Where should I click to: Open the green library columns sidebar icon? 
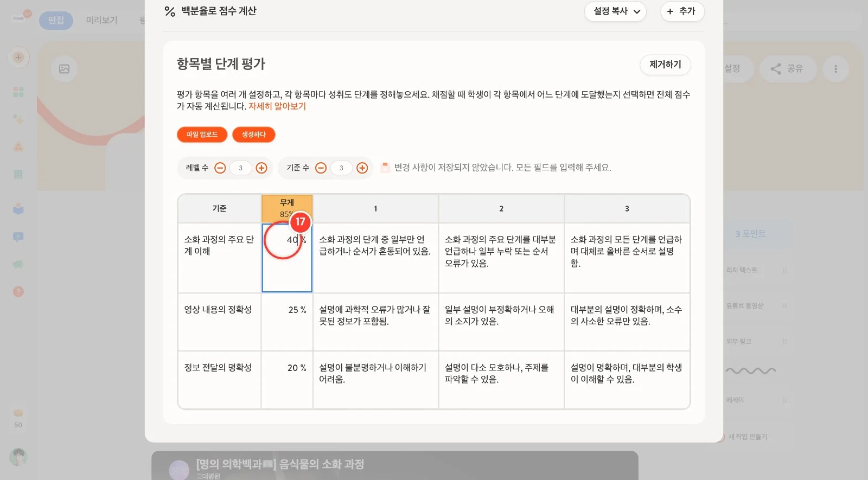[x=18, y=174]
